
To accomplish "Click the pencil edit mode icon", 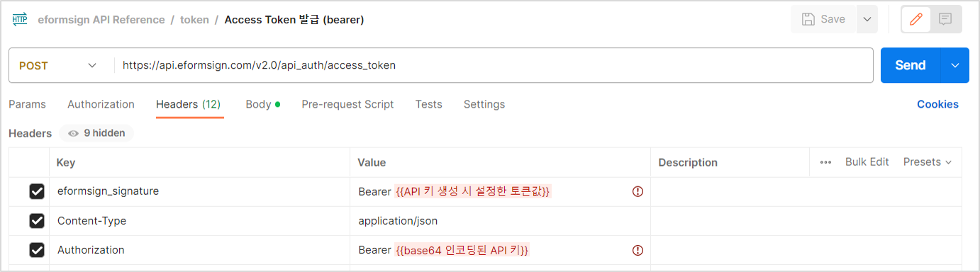I will [x=916, y=19].
